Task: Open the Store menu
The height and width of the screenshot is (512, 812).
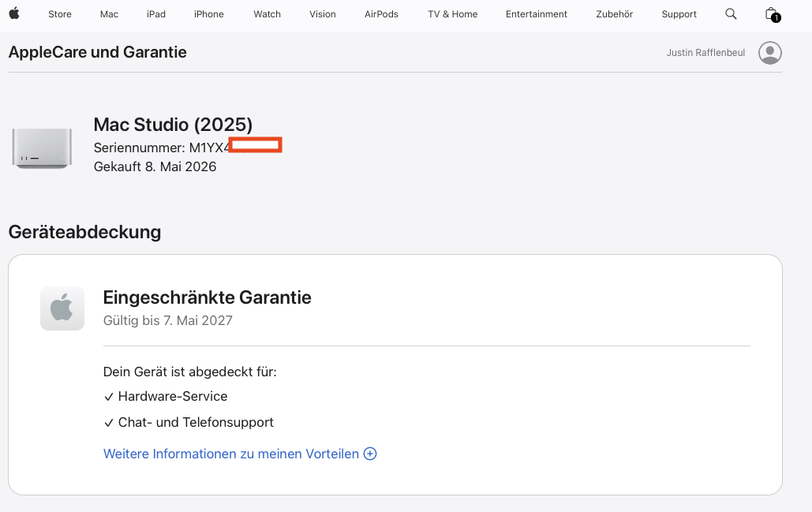Action: click(60, 14)
